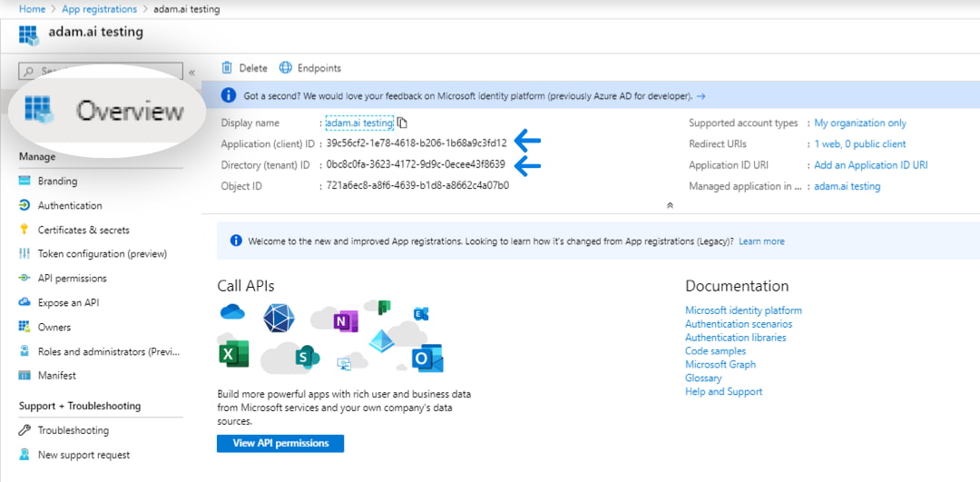Viewport: 980px width, 482px height.
Task: Follow the feedback banner arrow link
Action: (701, 96)
